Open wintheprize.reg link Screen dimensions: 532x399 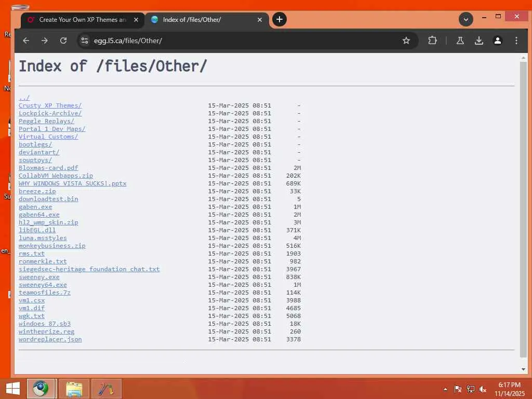point(46,332)
